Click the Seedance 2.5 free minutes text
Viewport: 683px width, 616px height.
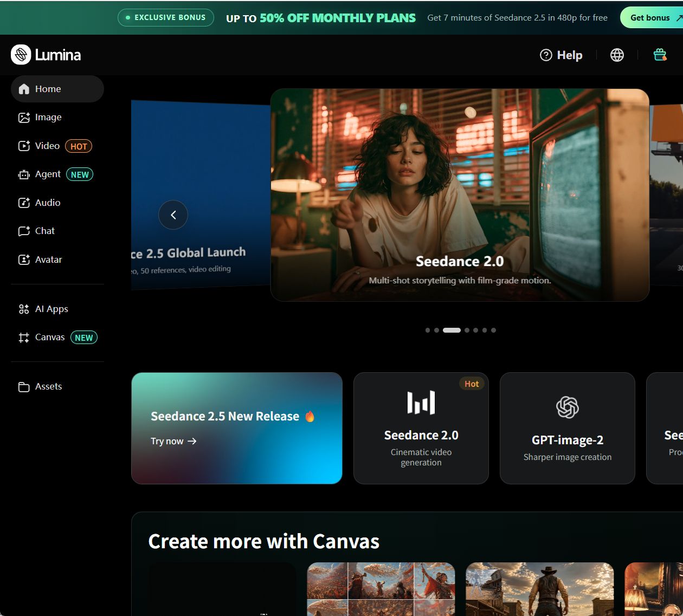pos(517,18)
